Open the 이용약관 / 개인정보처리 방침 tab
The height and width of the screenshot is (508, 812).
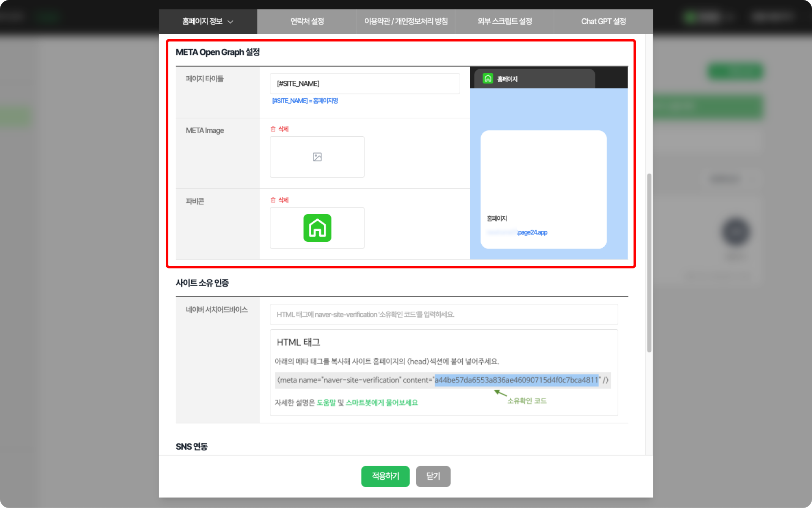[406, 22]
